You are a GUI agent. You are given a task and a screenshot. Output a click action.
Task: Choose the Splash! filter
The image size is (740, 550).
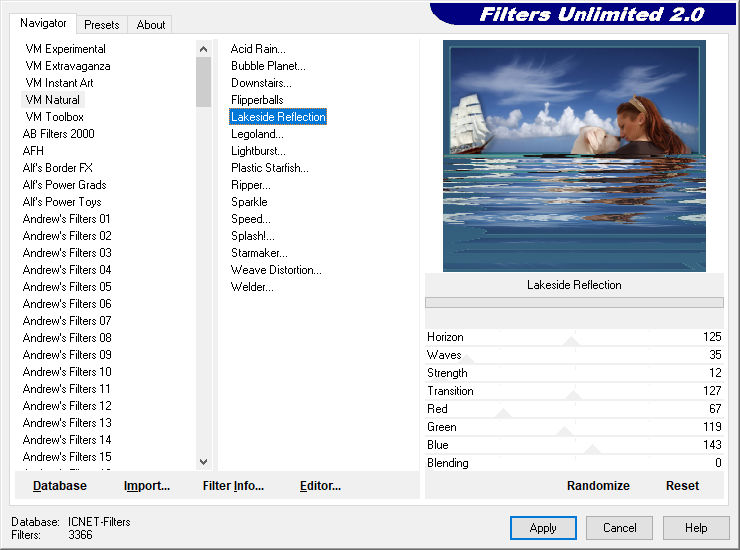[252, 236]
